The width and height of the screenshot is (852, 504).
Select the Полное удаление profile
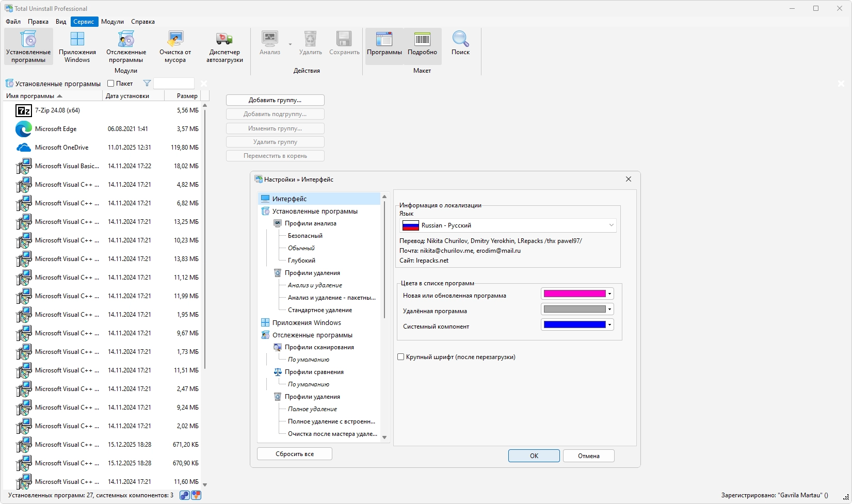pos(312,409)
